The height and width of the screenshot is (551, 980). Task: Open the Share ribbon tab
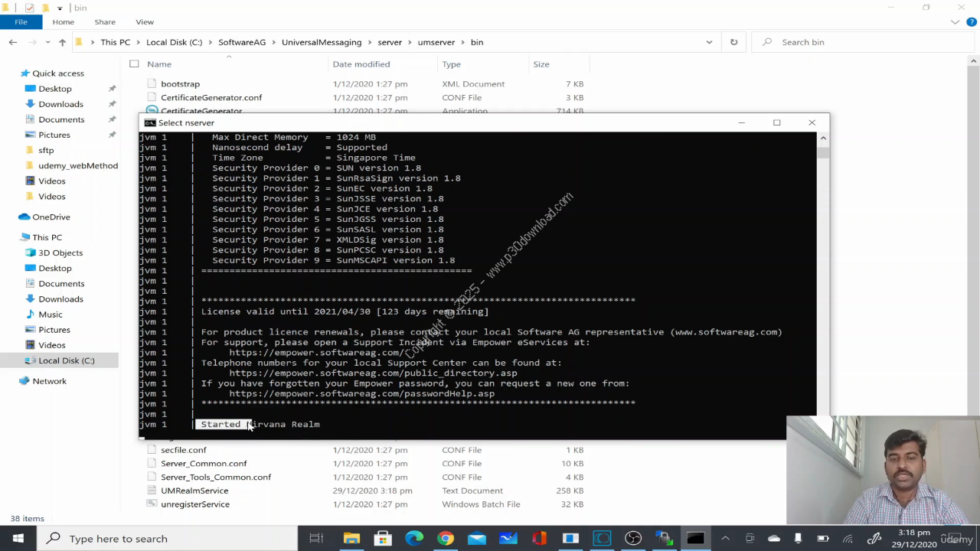[x=105, y=21]
